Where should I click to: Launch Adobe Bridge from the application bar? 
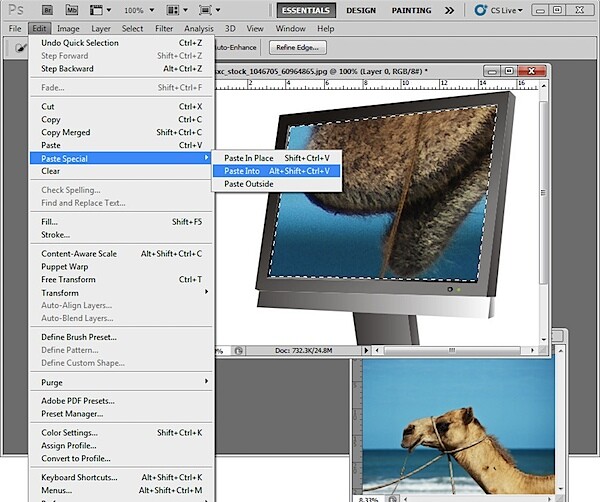[x=47, y=10]
